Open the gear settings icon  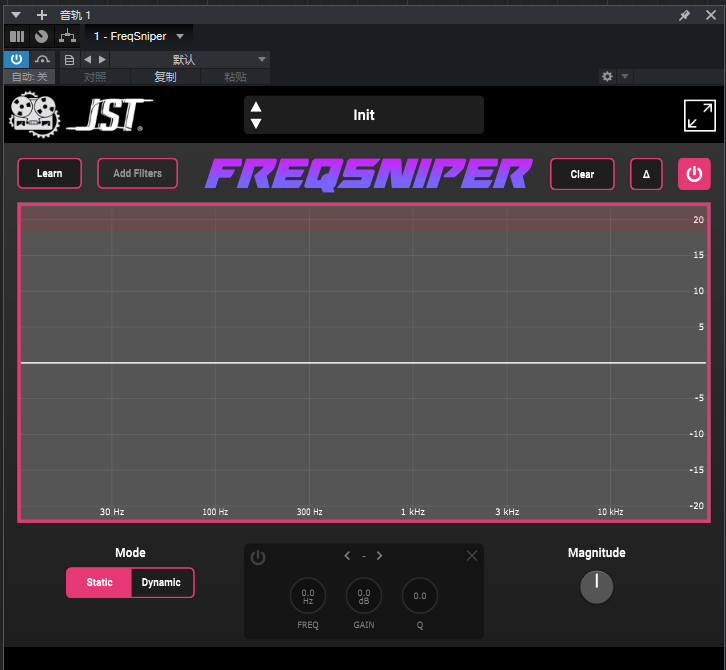pyautogui.click(x=607, y=76)
